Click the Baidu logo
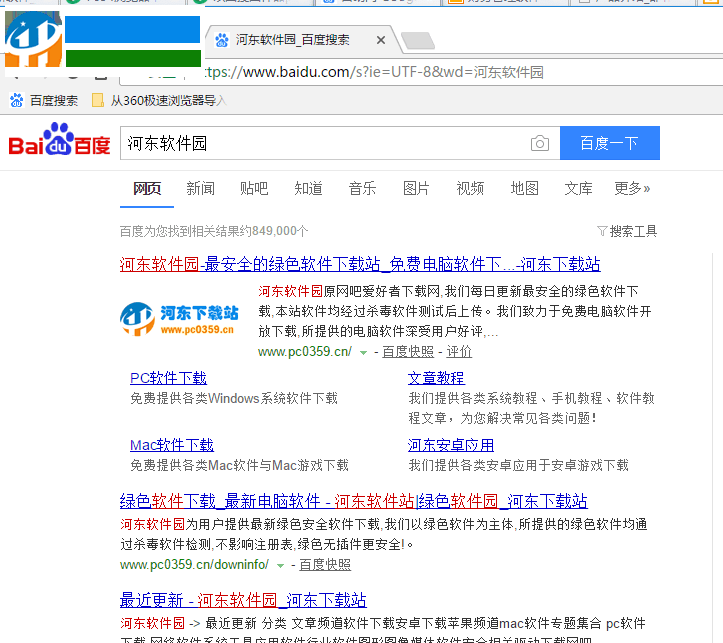 [x=59, y=139]
